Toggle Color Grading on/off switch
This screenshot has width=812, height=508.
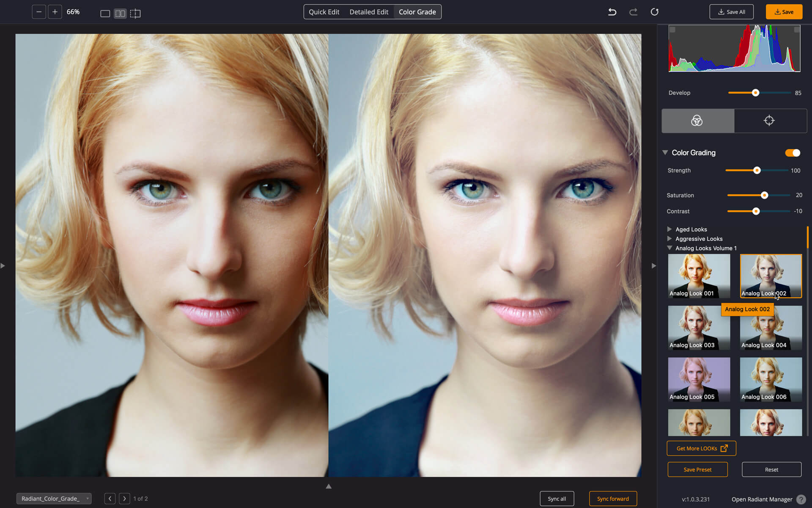pos(793,153)
